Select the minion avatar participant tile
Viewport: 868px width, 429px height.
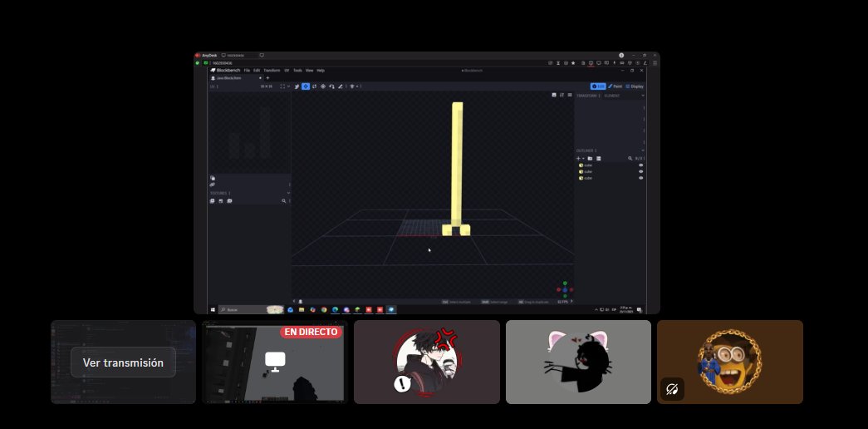click(729, 362)
